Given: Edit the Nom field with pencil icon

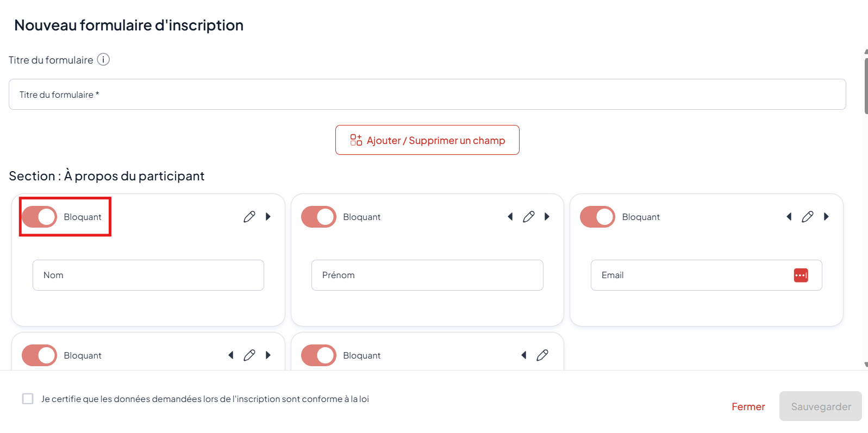Looking at the screenshot, I should (x=249, y=217).
